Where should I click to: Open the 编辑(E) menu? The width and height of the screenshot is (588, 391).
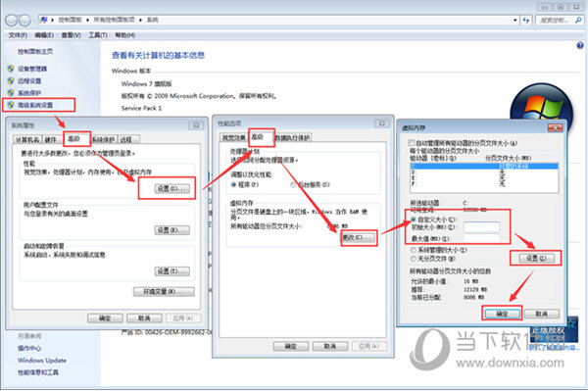coord(44,35)
